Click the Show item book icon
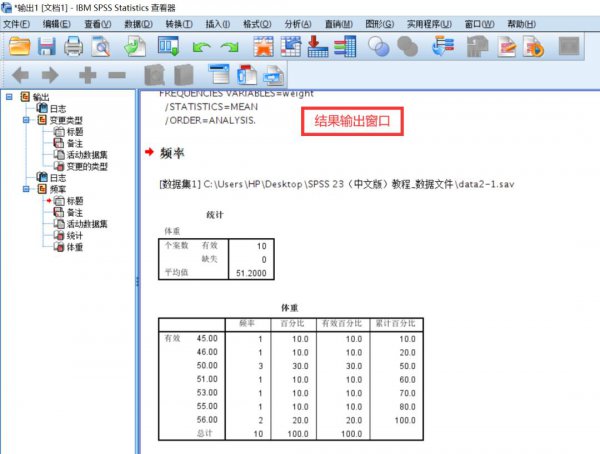 pyautogui.click(x=155, y=75)
